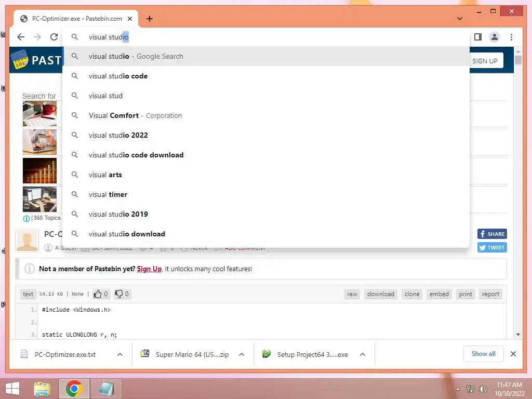
Task: Open the Windows Start button
Action: click(12, 389)
